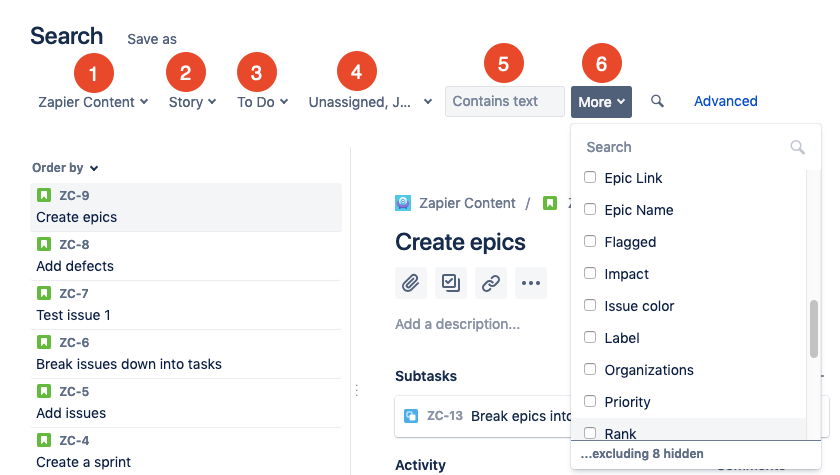Click the Search page heading

[66, 36]
